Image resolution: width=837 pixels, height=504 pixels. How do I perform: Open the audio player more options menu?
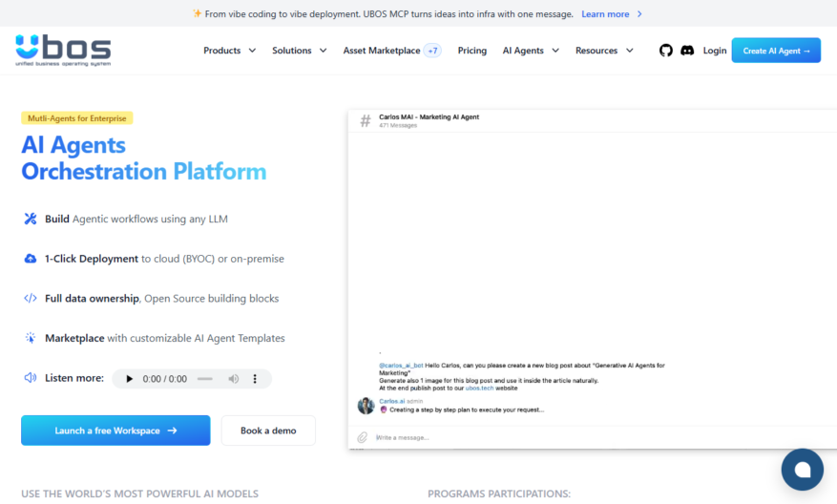click(255, 379)
